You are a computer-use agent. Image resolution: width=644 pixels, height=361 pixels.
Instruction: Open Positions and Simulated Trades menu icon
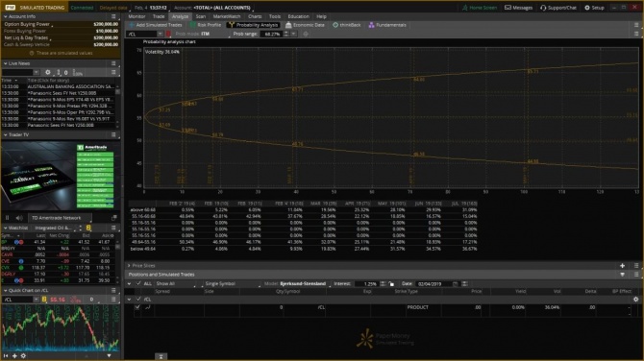pos(636,275)
